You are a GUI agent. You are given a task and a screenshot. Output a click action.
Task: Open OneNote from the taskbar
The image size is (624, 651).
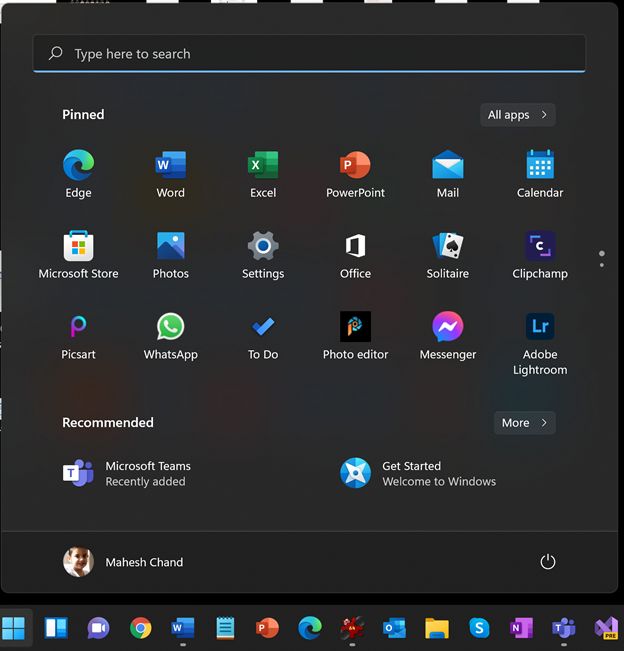click(521, 627)
